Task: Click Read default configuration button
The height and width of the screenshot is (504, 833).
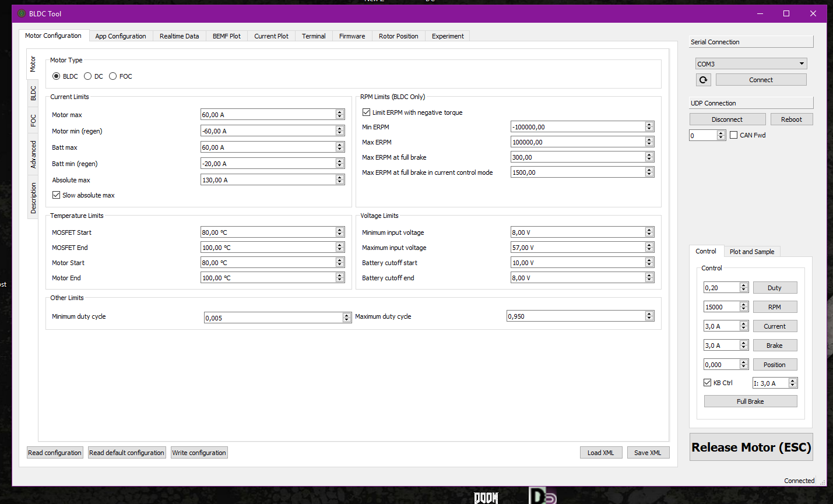Action: tap(126, 453)
